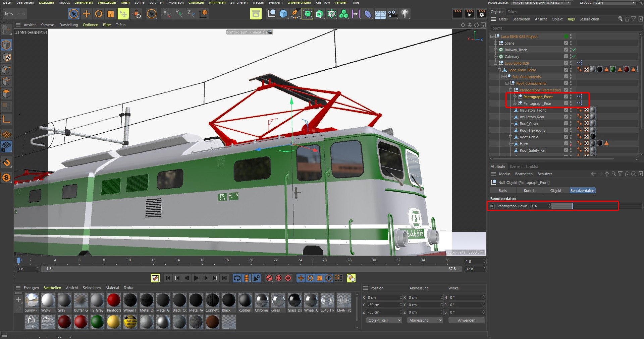The width and height of the screenshot is (644, 339).
Task: Toggle layer checkbox for Scene object
Action: 566,43
